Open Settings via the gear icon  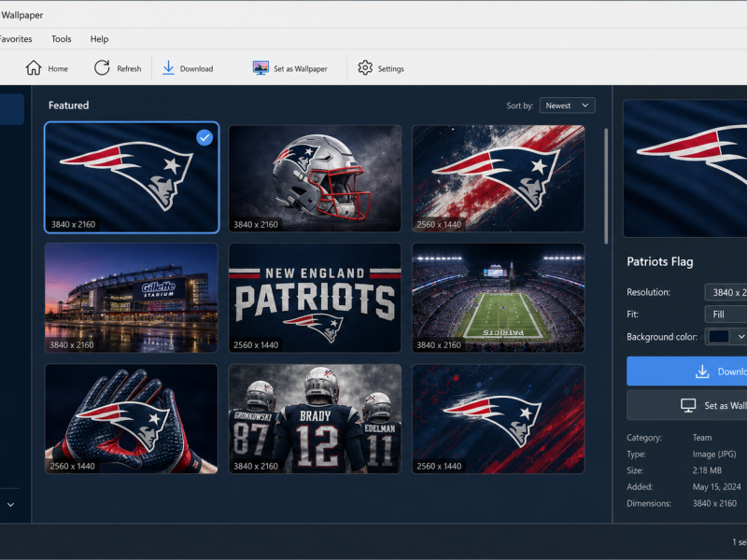coord(365,68)
